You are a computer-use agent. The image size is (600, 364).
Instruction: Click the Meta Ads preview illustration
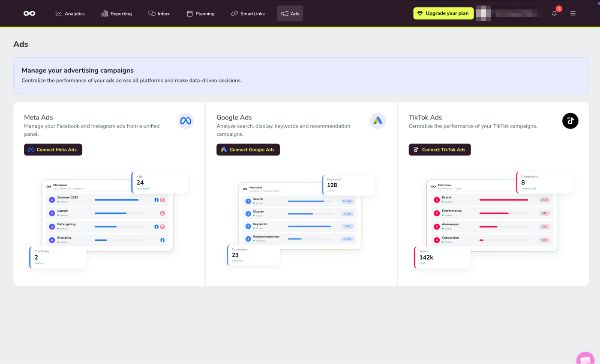pos(109,220)
